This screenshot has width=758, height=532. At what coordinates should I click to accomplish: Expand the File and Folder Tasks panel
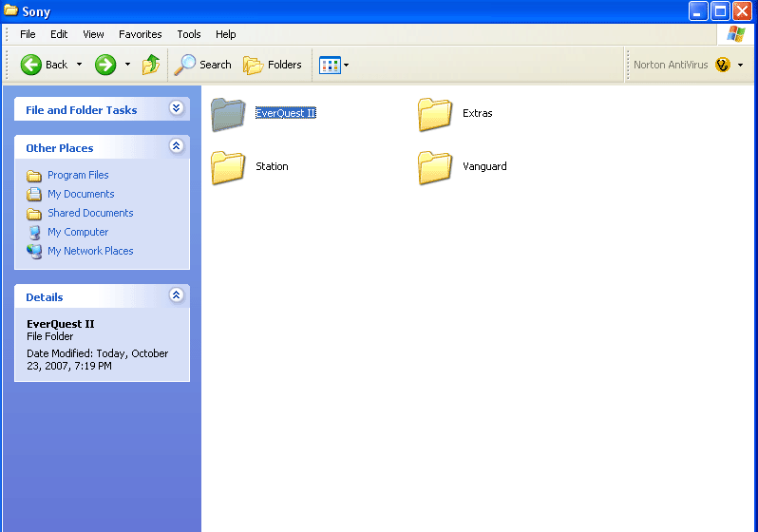(177, 108)
